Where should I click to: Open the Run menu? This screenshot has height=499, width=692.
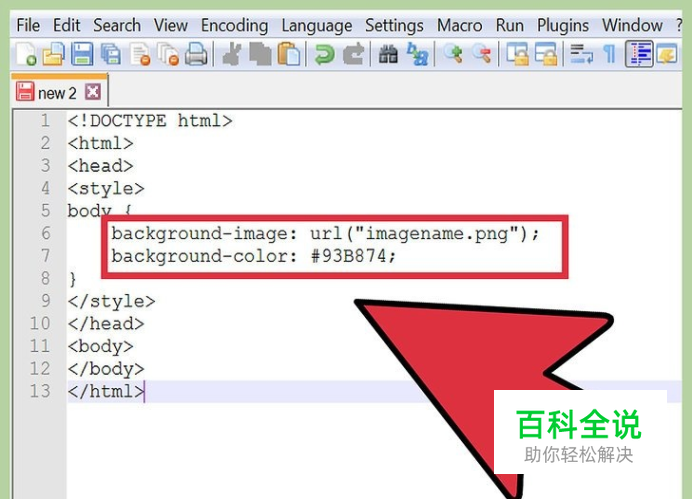point(510,25)
